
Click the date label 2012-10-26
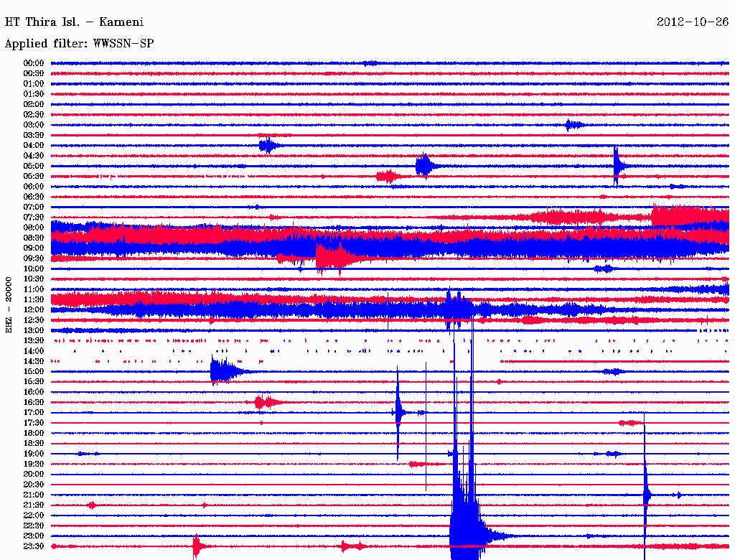[x=693, y=22]
